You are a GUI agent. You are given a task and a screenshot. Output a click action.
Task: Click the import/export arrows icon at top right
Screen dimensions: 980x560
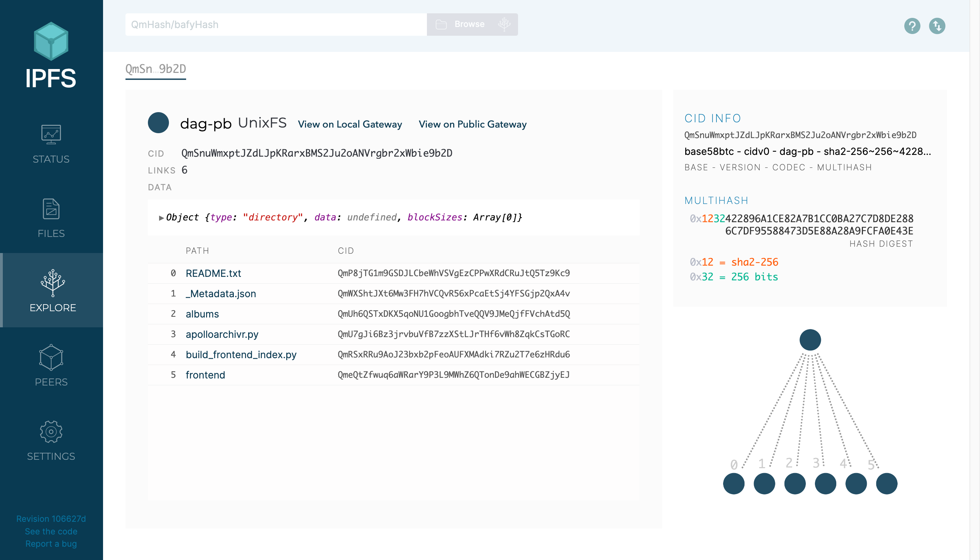(937, 26)
